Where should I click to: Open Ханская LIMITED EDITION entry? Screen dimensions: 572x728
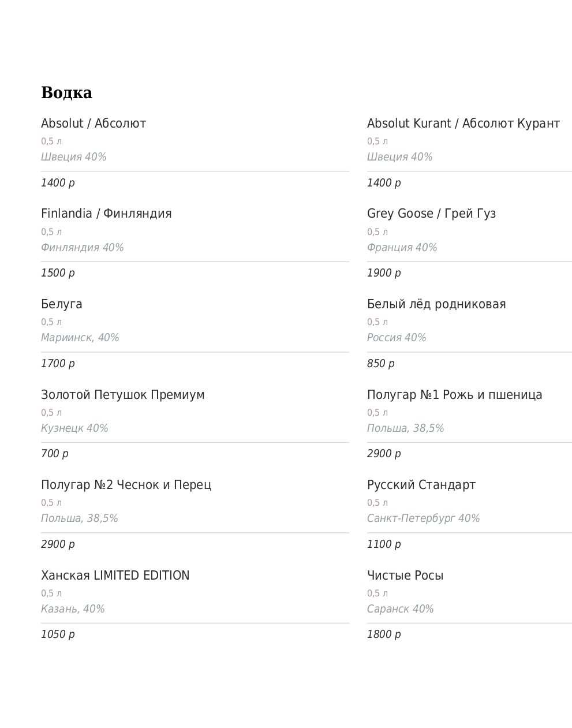115,576
